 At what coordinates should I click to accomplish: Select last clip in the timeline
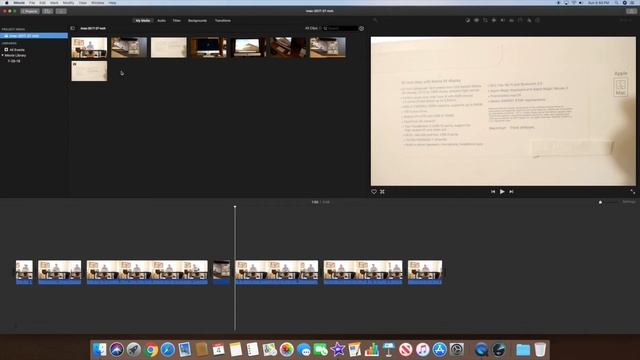[x=425, y=272]
